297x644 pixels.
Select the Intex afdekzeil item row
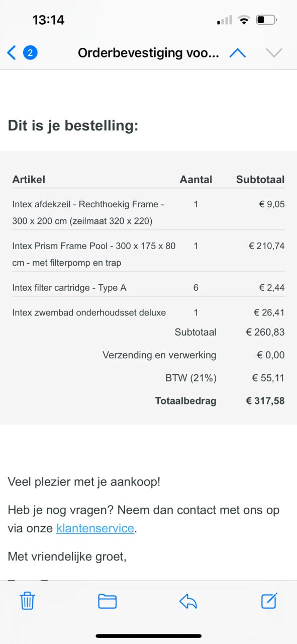pos(148,212)
